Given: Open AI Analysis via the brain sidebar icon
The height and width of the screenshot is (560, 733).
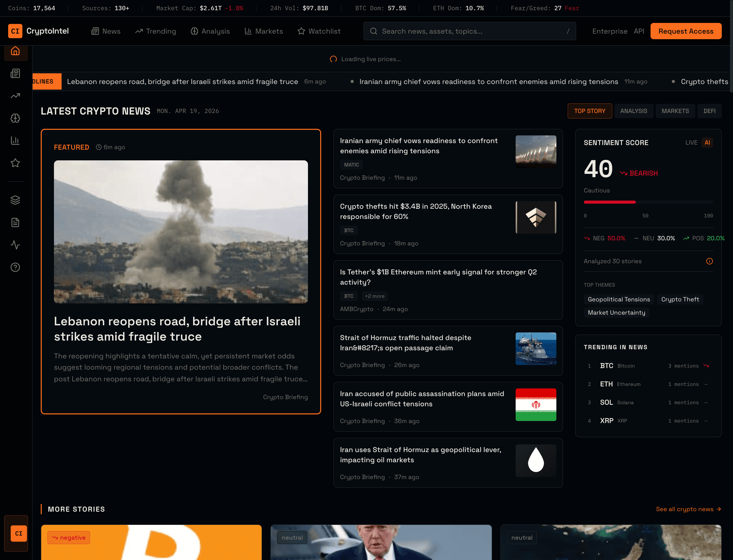Looking at the screenshot, I should pyautogui.click(x=15, y=118).
